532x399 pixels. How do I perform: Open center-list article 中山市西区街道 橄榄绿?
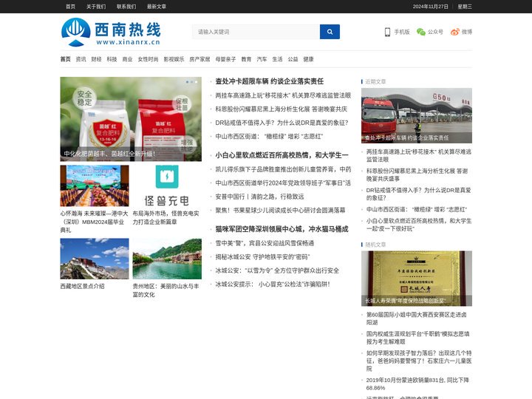(269, 137)
